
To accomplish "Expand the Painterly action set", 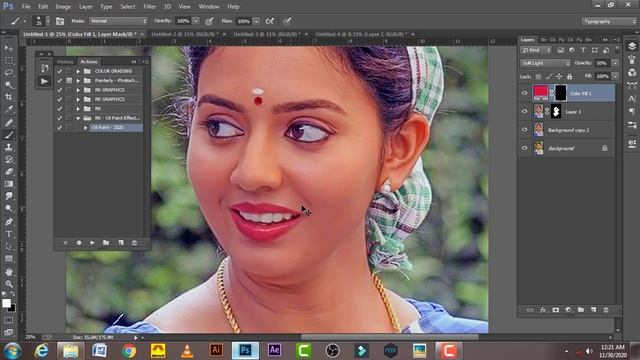I will (78, 80).
